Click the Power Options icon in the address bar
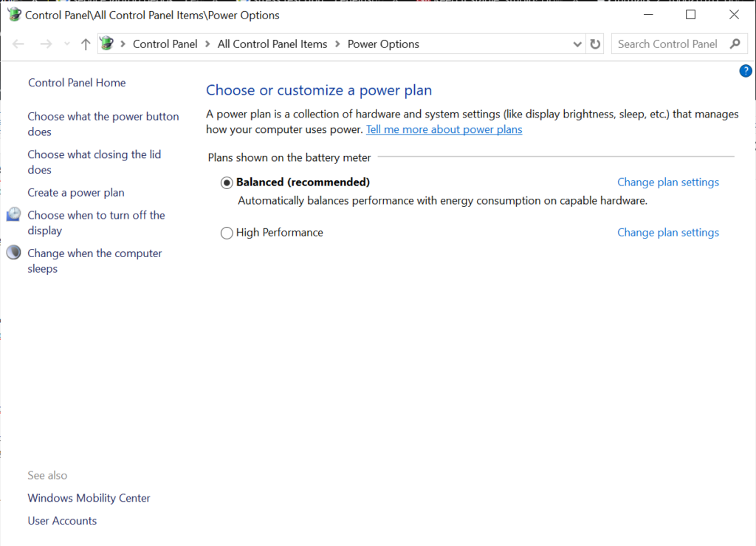Screen dimensions: 756x546 click(x=107, y=44)
